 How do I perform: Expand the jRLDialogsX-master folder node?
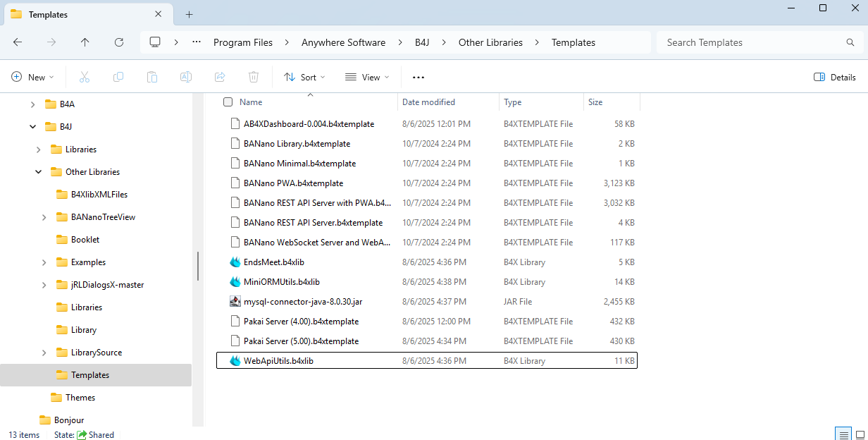point(44,285)
